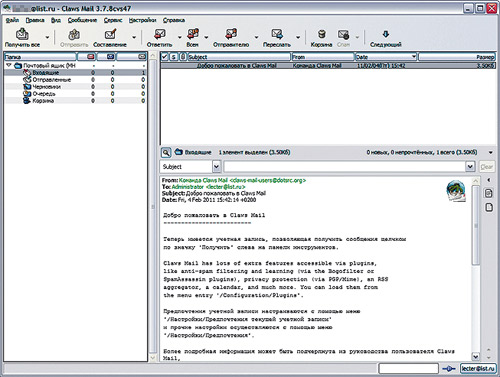The width and height of the screenshot is (500, 377).
Task: Click the Переслать forward icon
Action: coord(277,34)
